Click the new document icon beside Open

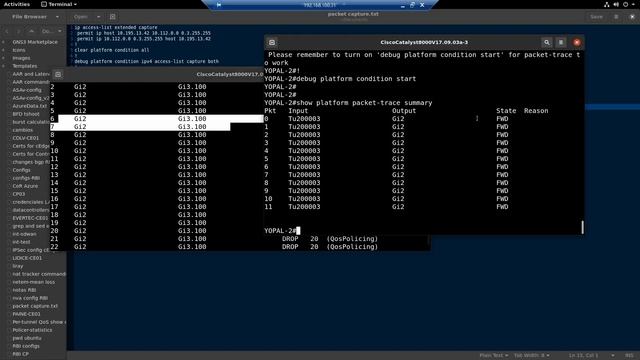point(113,17)
